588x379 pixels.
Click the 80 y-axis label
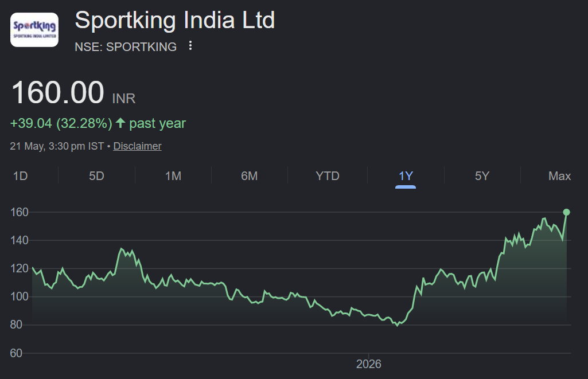tap(16, 325)
